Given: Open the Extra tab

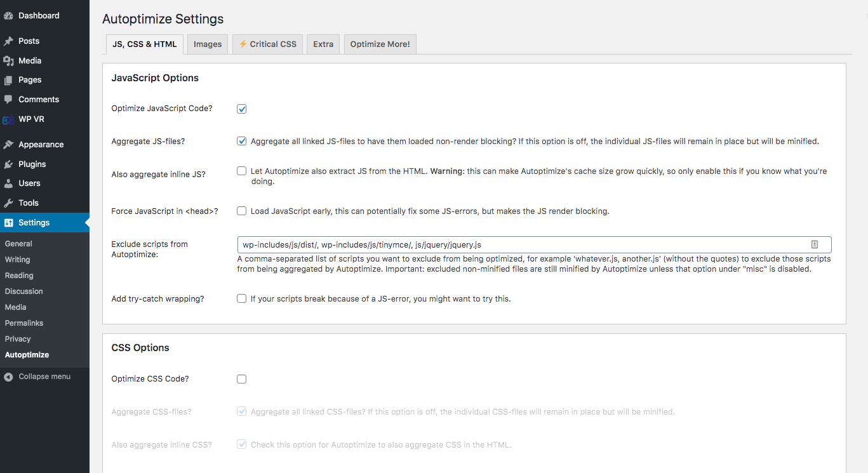Looking at the screenshot, I should (323, 44).
